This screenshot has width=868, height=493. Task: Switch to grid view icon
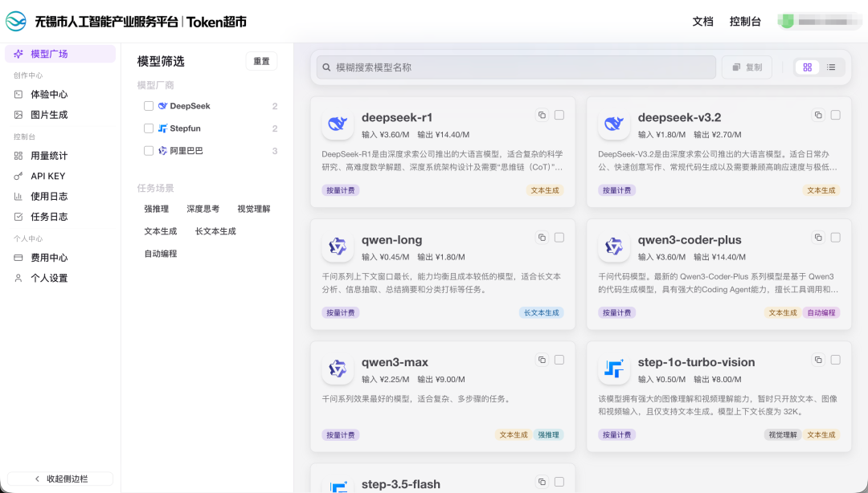tap(808, 67)
